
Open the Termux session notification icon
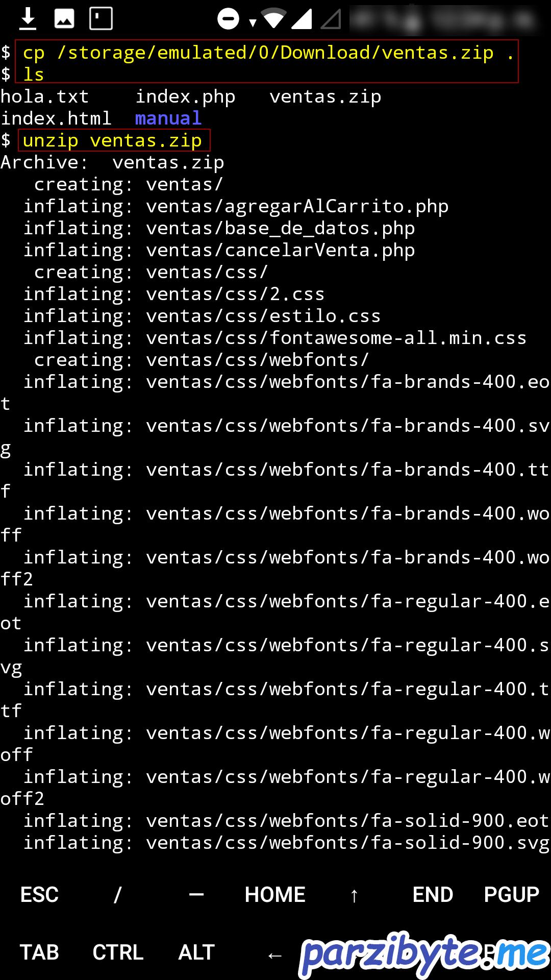100,18
